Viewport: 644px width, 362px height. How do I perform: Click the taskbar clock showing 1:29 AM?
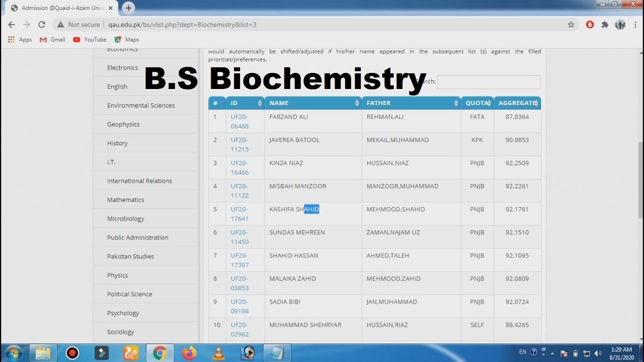pyautogui.click(x=621, y=353)
